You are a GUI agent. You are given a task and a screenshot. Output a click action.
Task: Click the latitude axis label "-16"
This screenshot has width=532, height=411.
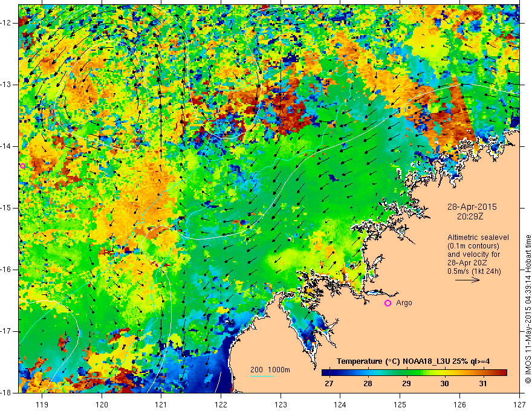[x=7, y=270]
